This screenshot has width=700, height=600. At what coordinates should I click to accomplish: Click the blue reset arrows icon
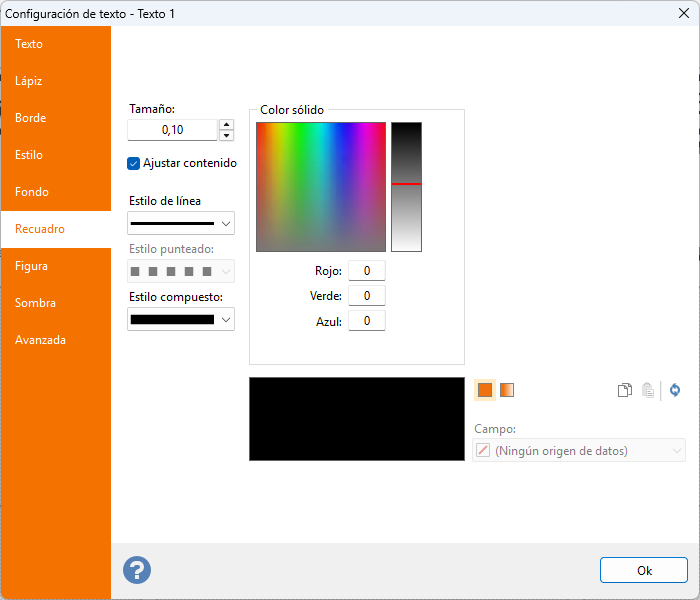(675, 391)
